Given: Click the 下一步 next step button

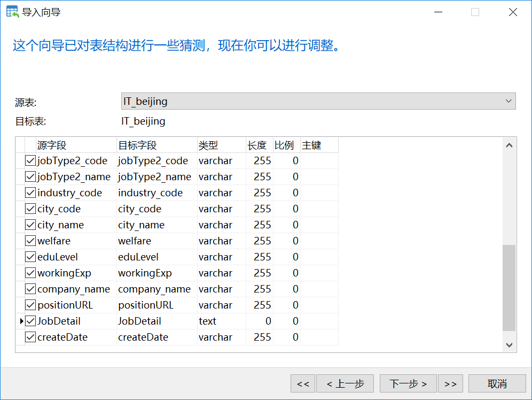Looking at the screenshot, I should pyautogui.click(x=408, y=383).
